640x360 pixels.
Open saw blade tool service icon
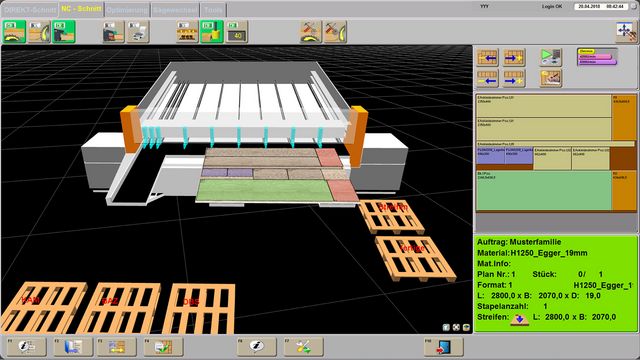311,32
